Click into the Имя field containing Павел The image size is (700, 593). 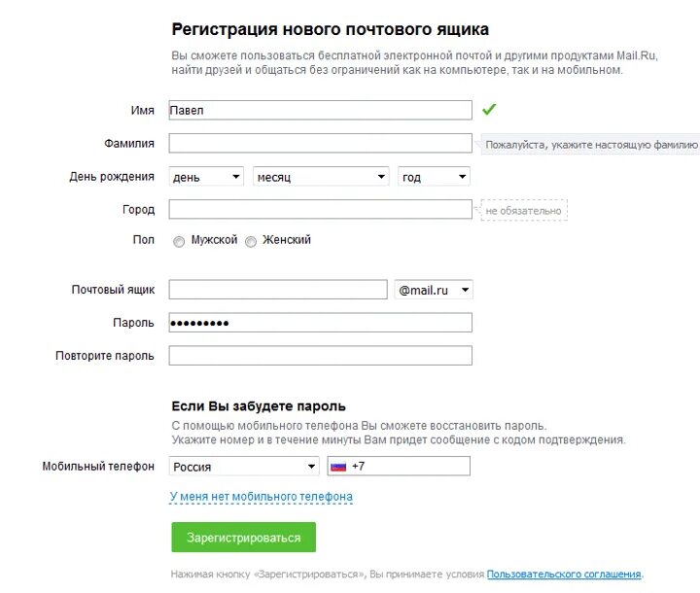point(320,111)
